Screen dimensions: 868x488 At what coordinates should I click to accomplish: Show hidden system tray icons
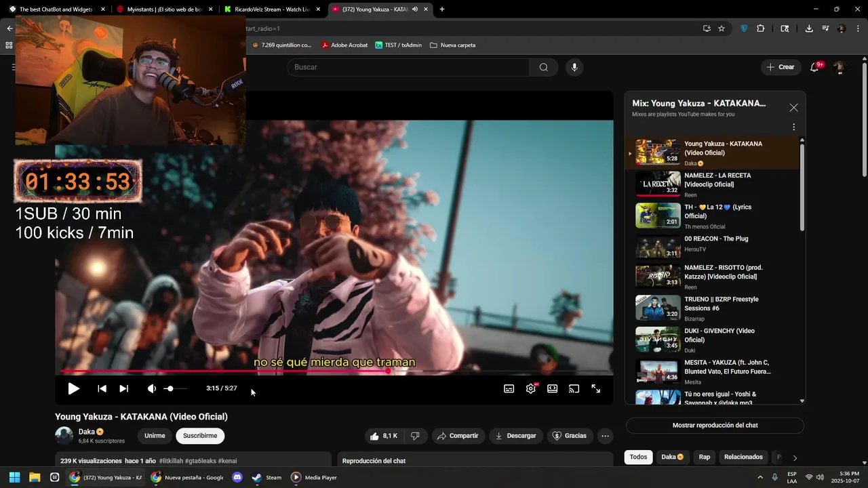point(759,477)
